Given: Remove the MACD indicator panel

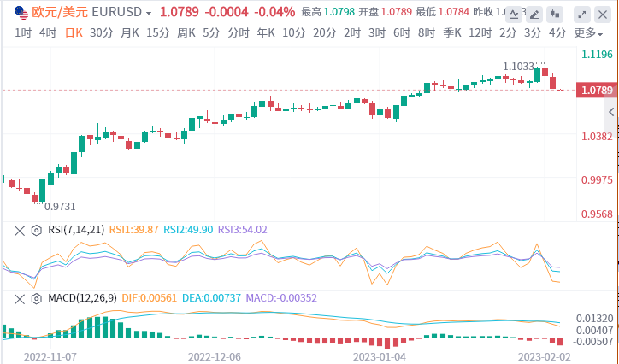Looking at the screenshot, I should pyautogui.click(x=20, y=299).
